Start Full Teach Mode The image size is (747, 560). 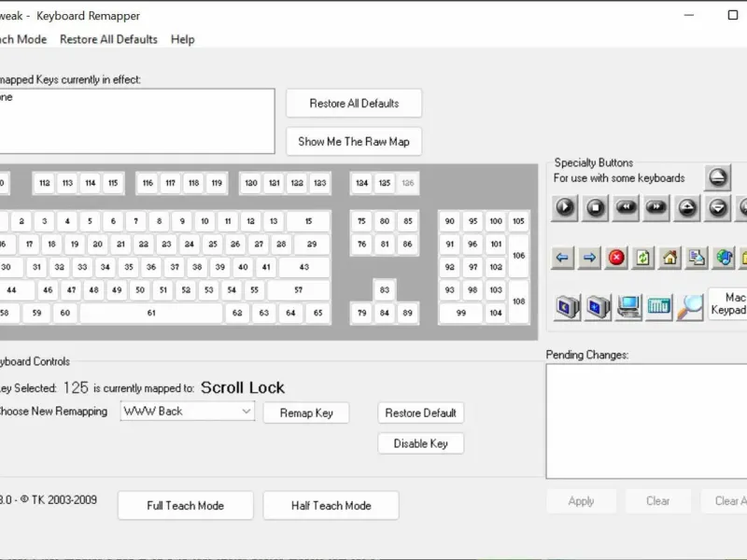(x=185, y=506)
